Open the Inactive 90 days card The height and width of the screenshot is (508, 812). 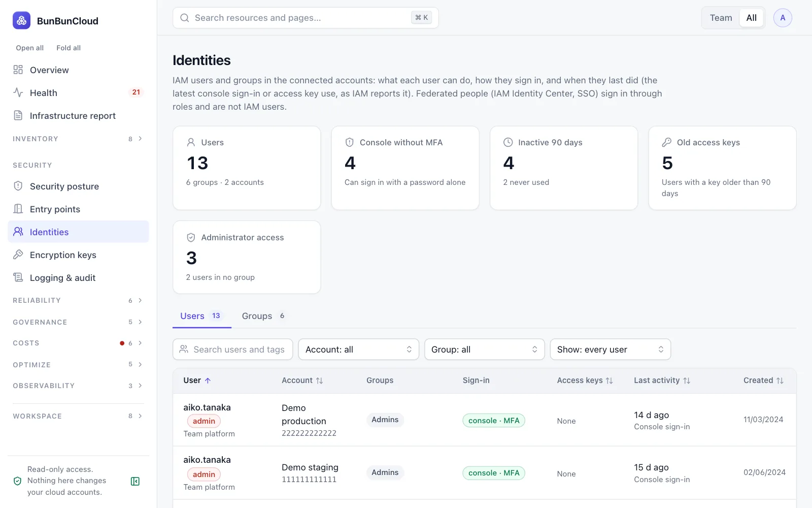564,168
